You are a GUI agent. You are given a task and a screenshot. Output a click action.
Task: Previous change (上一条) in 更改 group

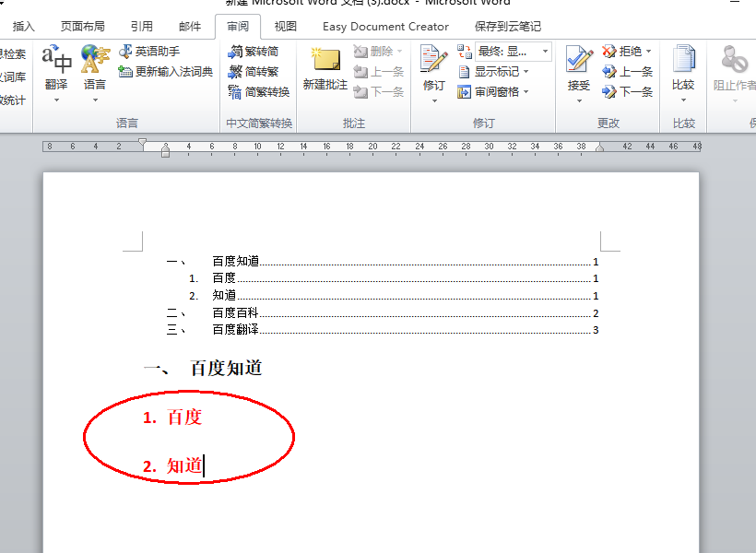point(627,72)
